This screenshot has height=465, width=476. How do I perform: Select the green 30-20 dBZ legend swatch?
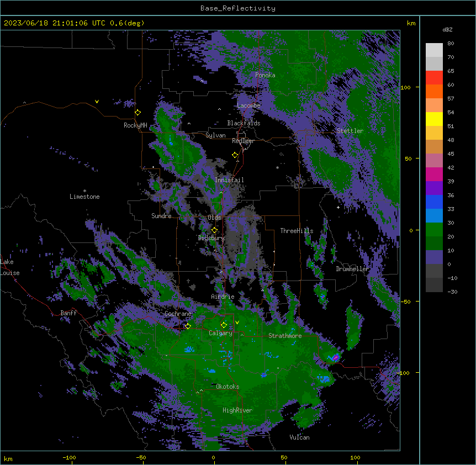pyautogui.click(x=434, y=230)
